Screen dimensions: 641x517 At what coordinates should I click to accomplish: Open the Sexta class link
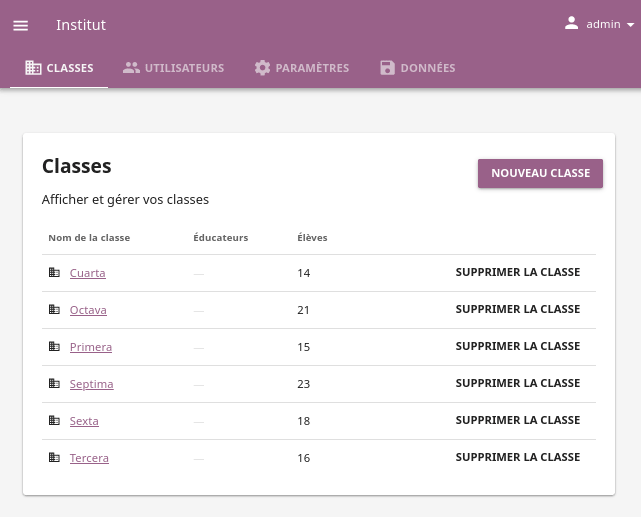click(84, 421)
